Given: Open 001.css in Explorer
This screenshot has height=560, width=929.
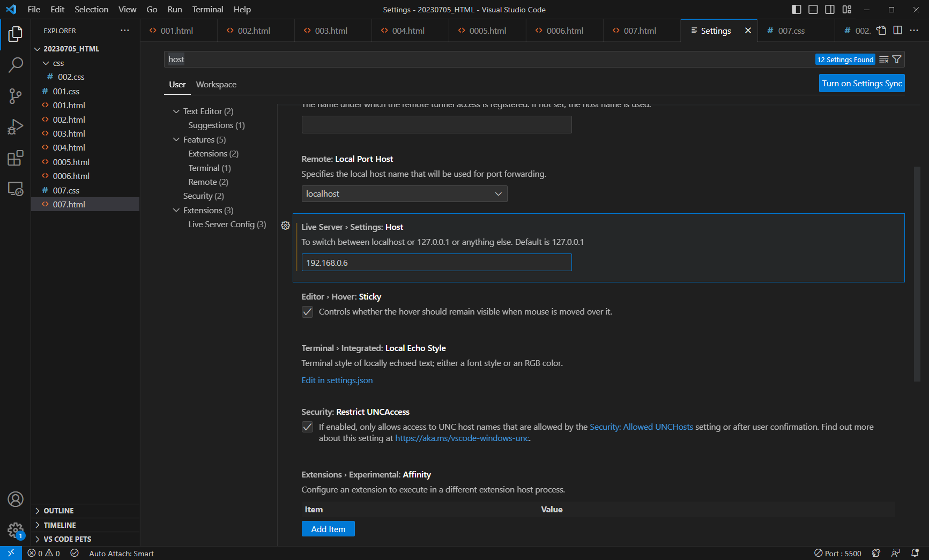Looking at the screenshot, I should click(x=86, y=91).
